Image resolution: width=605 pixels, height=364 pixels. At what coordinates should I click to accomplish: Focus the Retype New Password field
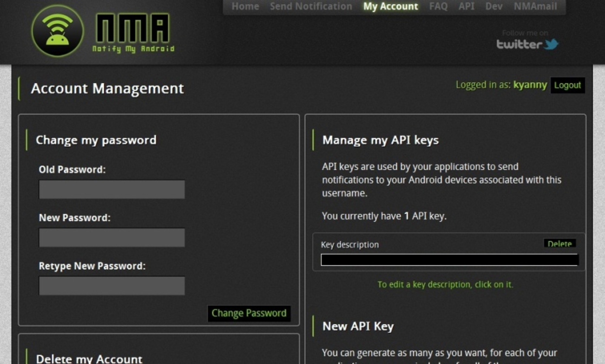tap(112, 286)
